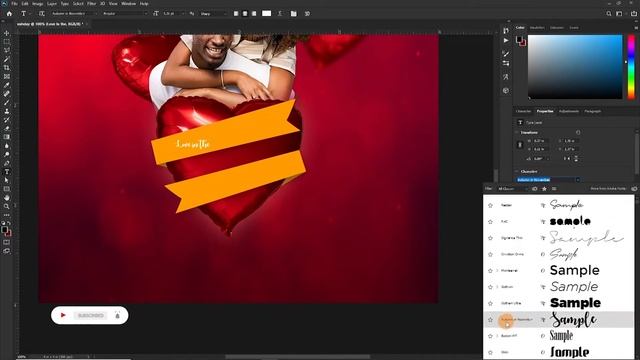
Task: Open the Brush settings panel icon
Action: coord(506,53)
